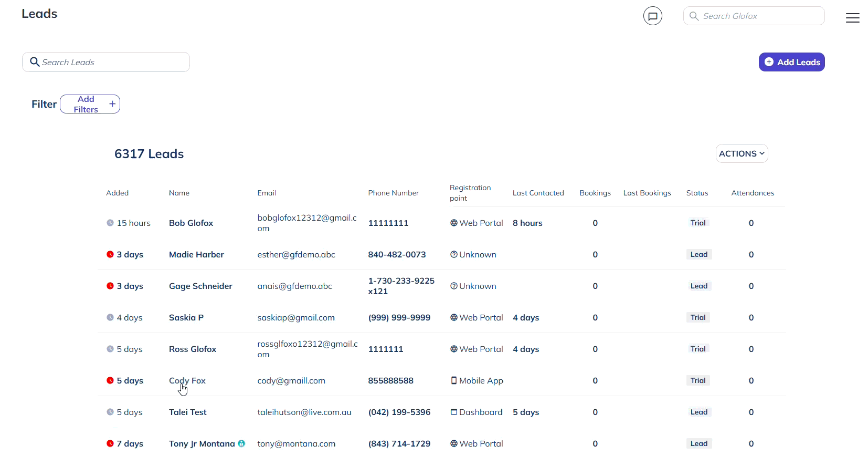This screenshot has width=868, height=456.
Task: Click clock icon in Ross Glofox row
Action: [110, 349]
